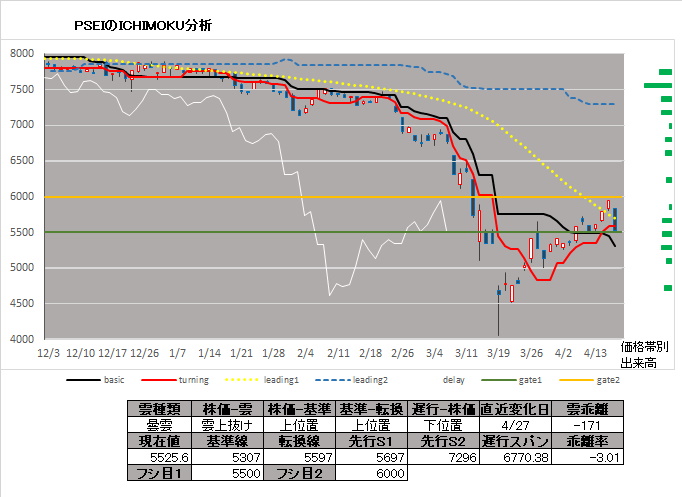Click the 1/28 date axis label
Viewport: 682px width, 497px height.
pos(274,353)
